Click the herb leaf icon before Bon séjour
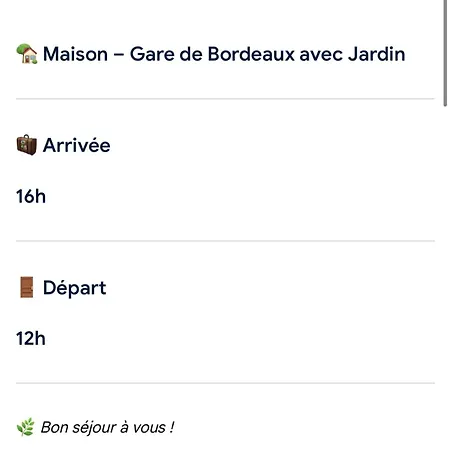Image resolution: width=450 pixels, height=450 pixels. 26,427
